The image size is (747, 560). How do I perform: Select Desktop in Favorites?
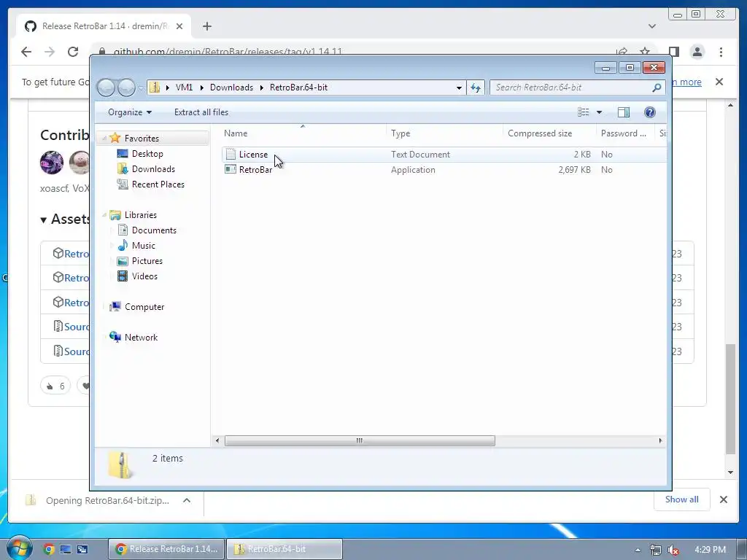pyautogui.click(x=147, y=154)
